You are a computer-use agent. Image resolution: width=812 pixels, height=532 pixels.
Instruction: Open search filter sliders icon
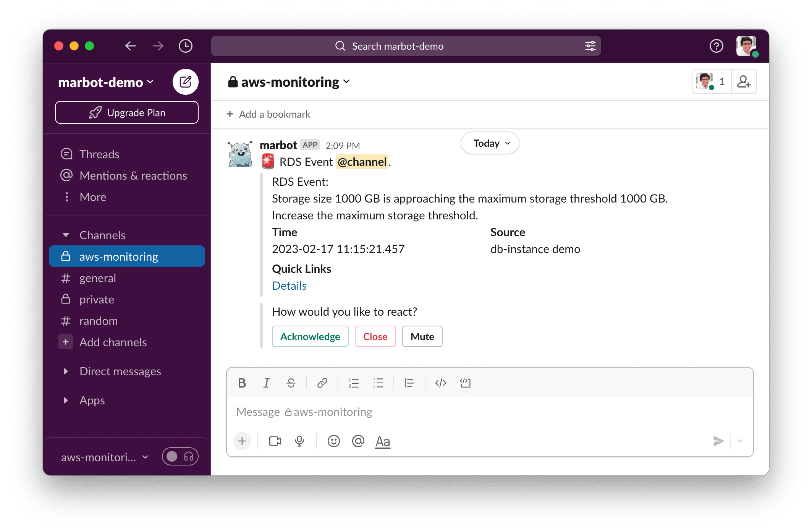pyautogui.click(x=590, y=46)
